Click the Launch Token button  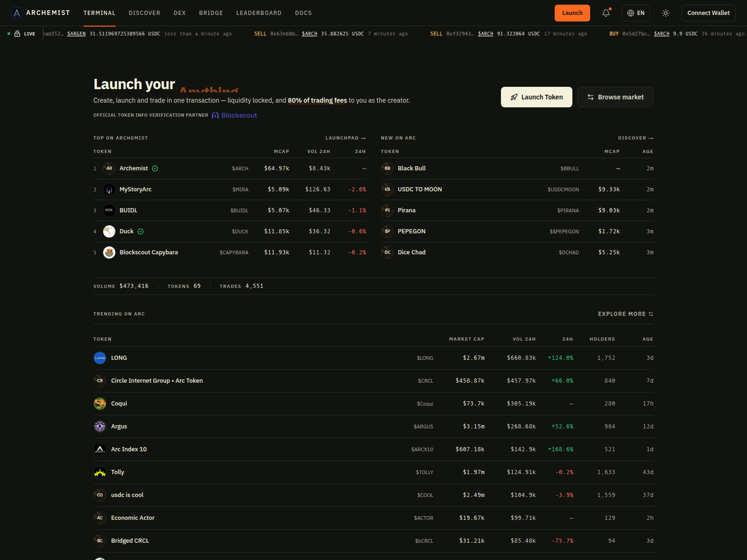[x=536, y=97]
